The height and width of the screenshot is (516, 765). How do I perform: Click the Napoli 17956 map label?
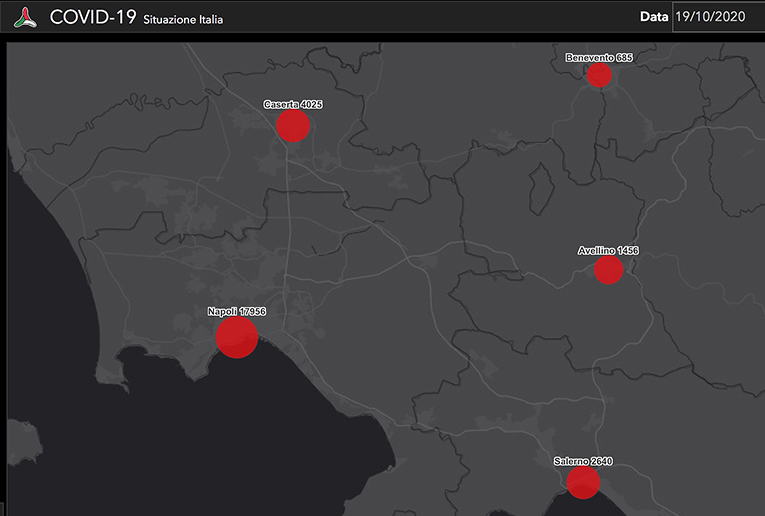[237, 311]
